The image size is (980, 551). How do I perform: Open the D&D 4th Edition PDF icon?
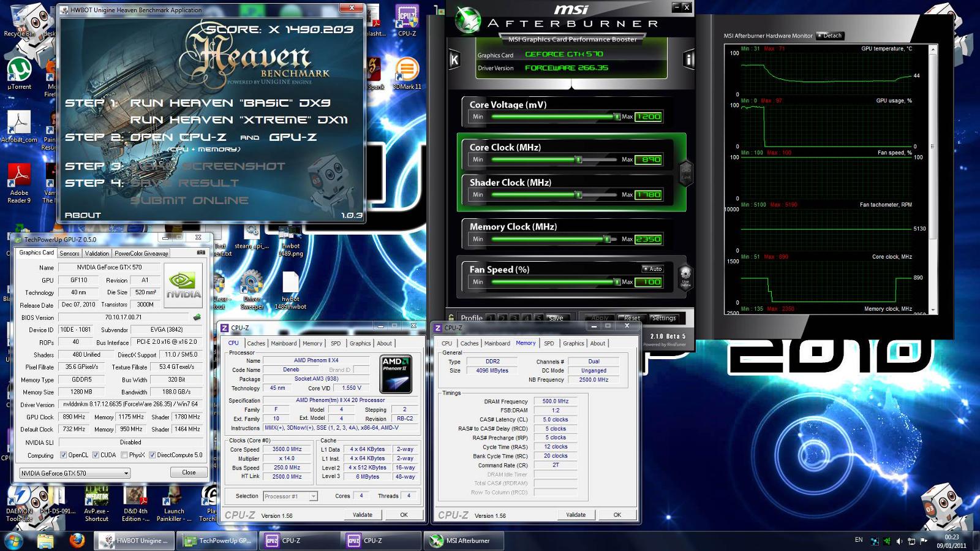pos(135,504)
